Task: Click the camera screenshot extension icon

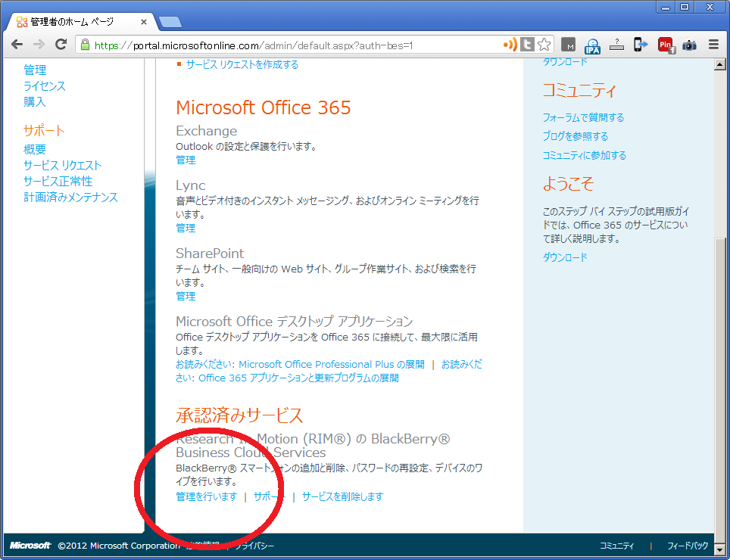Action: point(689,45)
